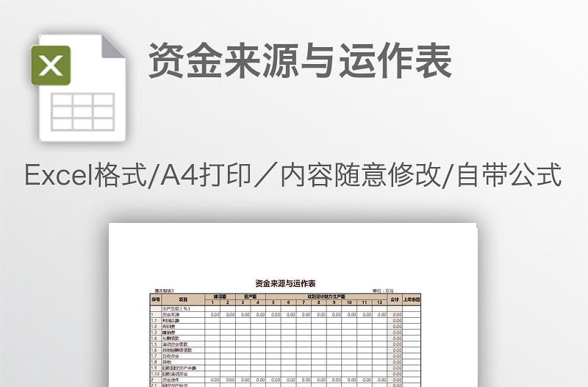Click the 建设期 column group header
The width and height of the screenshot is (588, 387).
pos(220,297)
